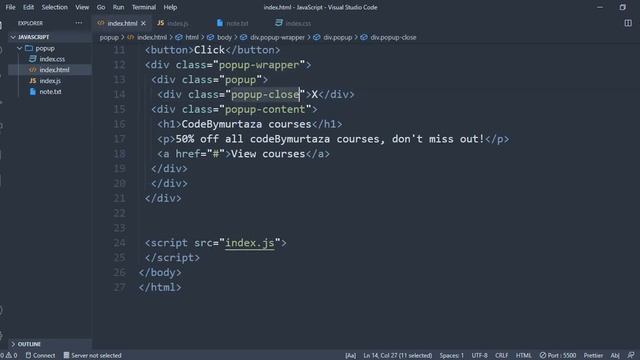Open the Help menu
Screen dimensions: 640x360
coord(170,7)
